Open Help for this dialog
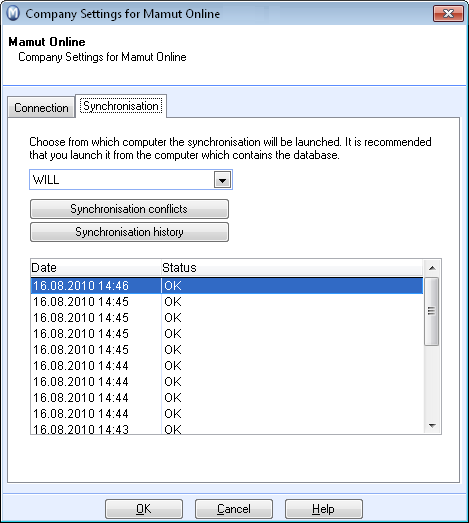 point(324,509)
